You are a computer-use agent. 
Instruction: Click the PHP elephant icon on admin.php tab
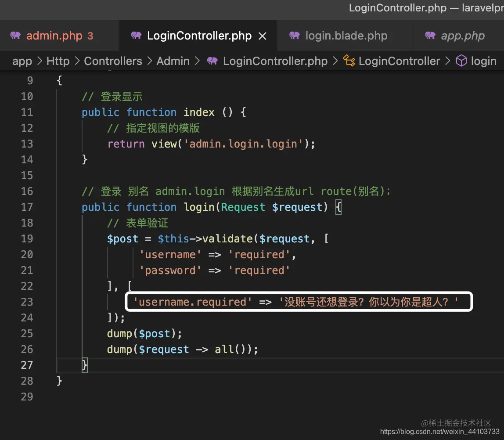click(15, 36)
